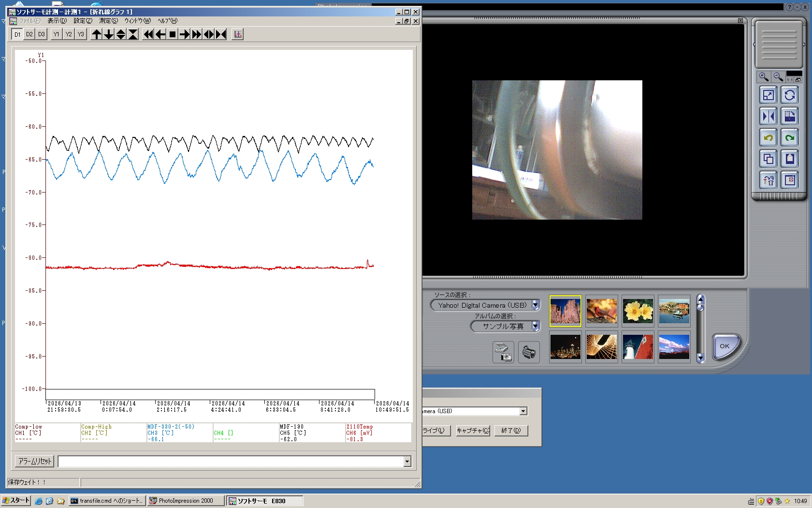This screenshot has height=508, width=812.
Task: Click the camcorder video capture icon
Action: coord(529,352)
